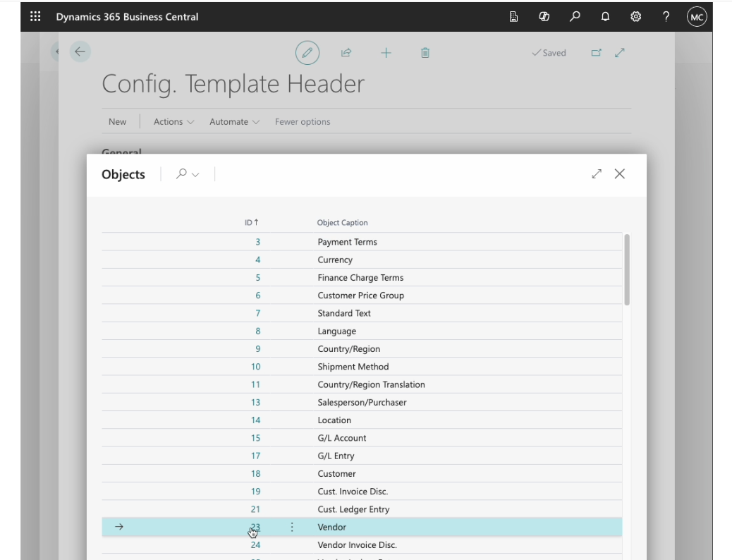Expand the Objects dialog to full screen
Image resolution: width=732 pixels, height=560 pixels.
coord(597,174)
